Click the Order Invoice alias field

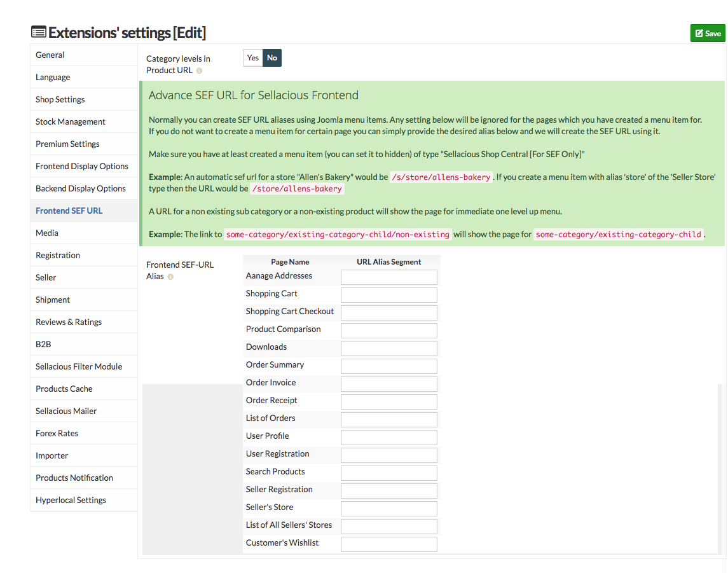tap(389, 384)
